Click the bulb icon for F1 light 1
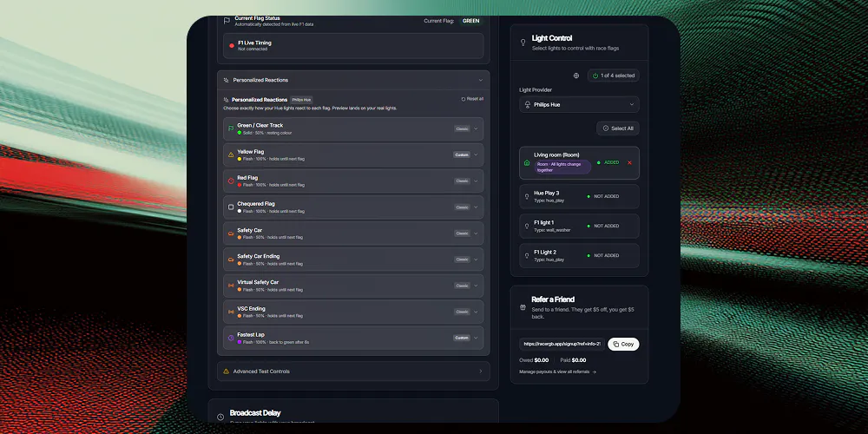The image size is (868, 434). click(x=527, y=226)
